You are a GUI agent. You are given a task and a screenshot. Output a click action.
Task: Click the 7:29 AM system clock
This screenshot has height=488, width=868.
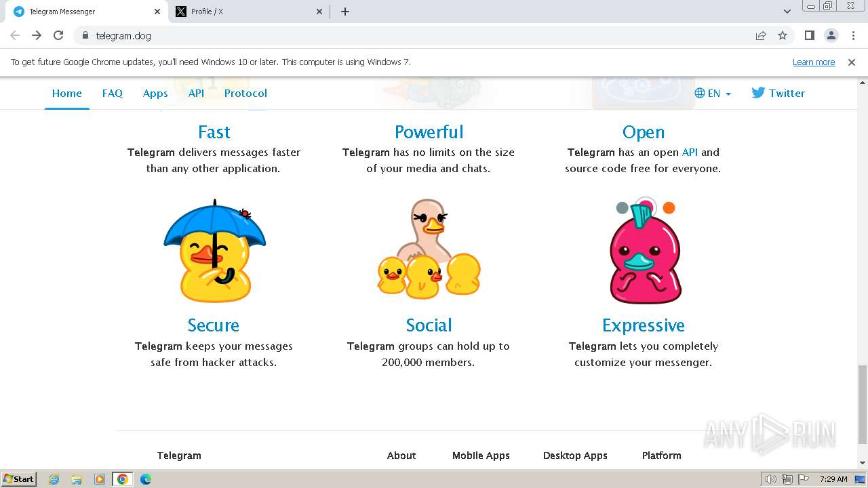point(833,479)
